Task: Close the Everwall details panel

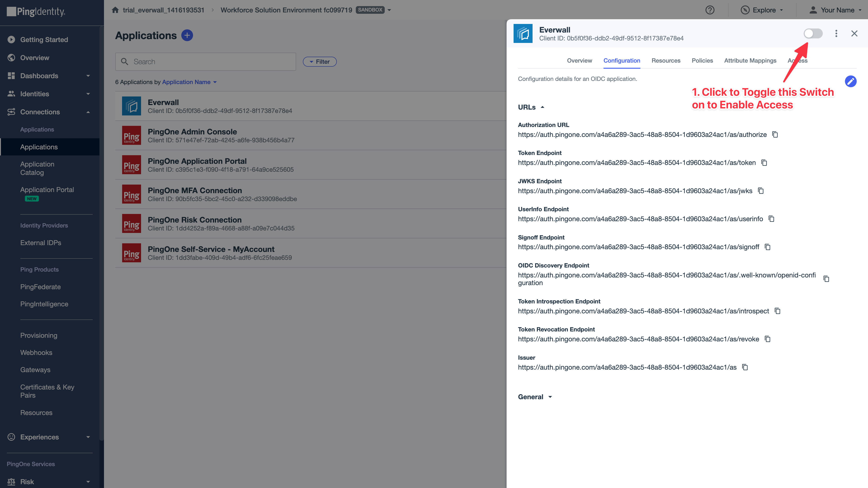Action: 854,33
